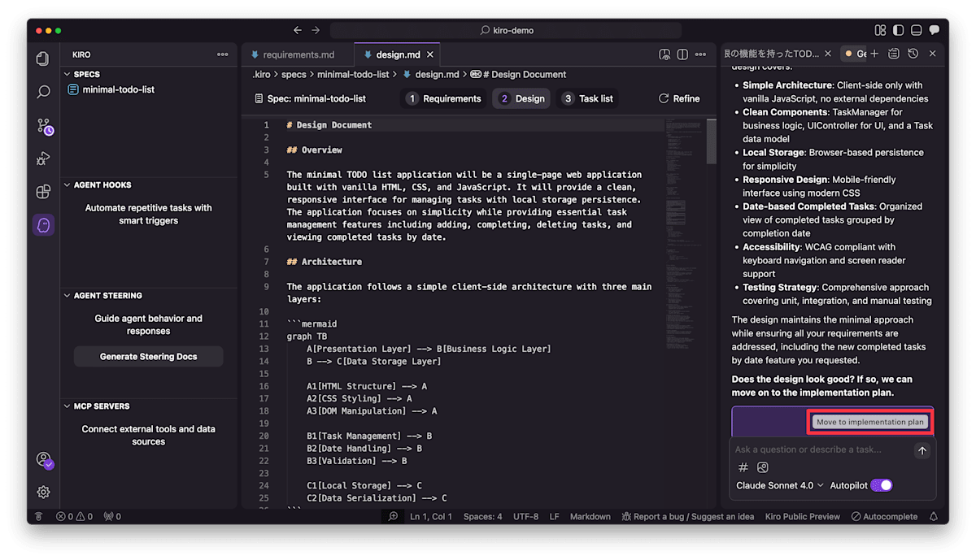Attach an image to the chat

coord(763,467)
